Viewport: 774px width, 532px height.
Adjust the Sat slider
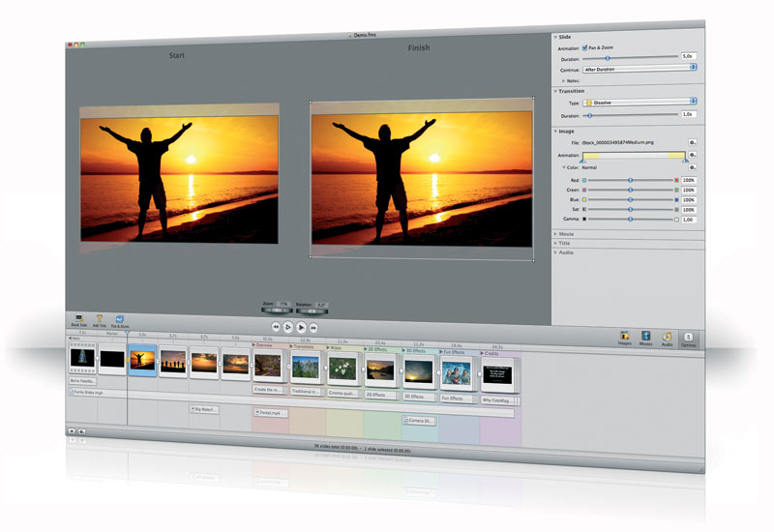click(631, 210)
